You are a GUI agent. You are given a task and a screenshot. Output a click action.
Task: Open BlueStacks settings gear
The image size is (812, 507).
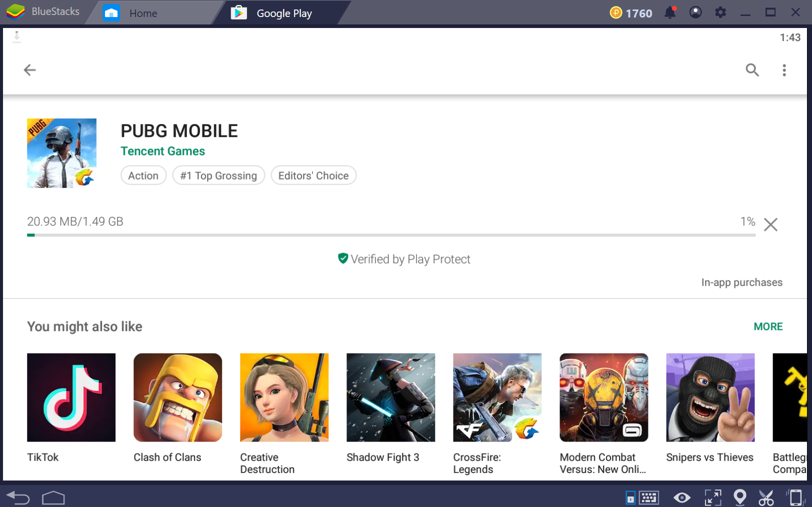tap(720, 12)
